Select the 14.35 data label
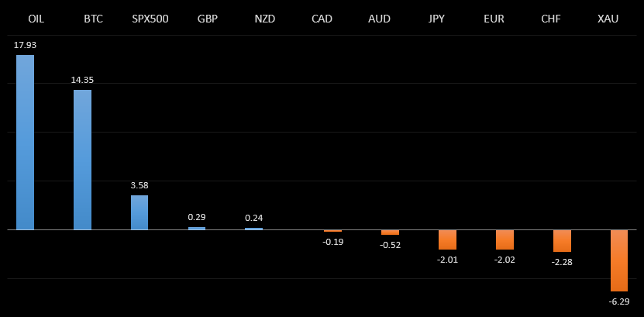644x317 pixels. [x=83, y=80]
